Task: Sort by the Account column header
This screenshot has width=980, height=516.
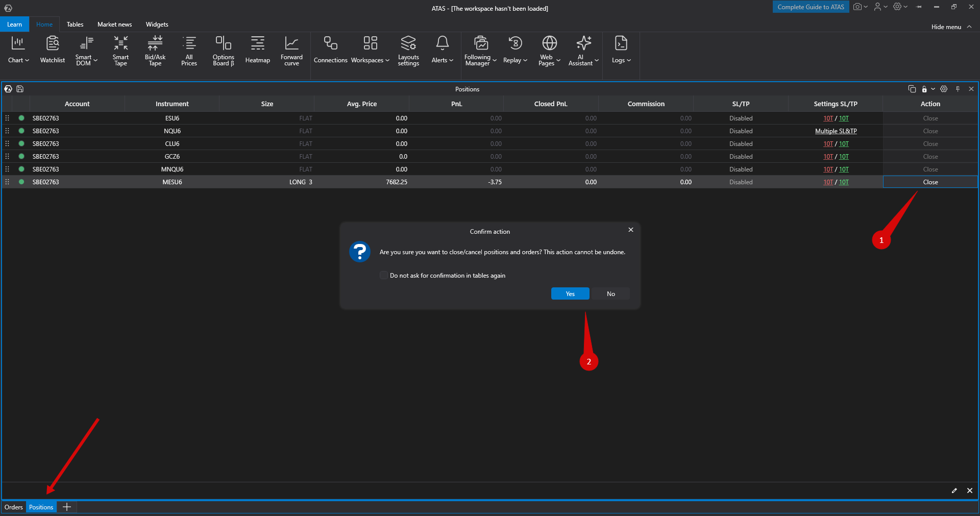Action: tap(77, 104)
